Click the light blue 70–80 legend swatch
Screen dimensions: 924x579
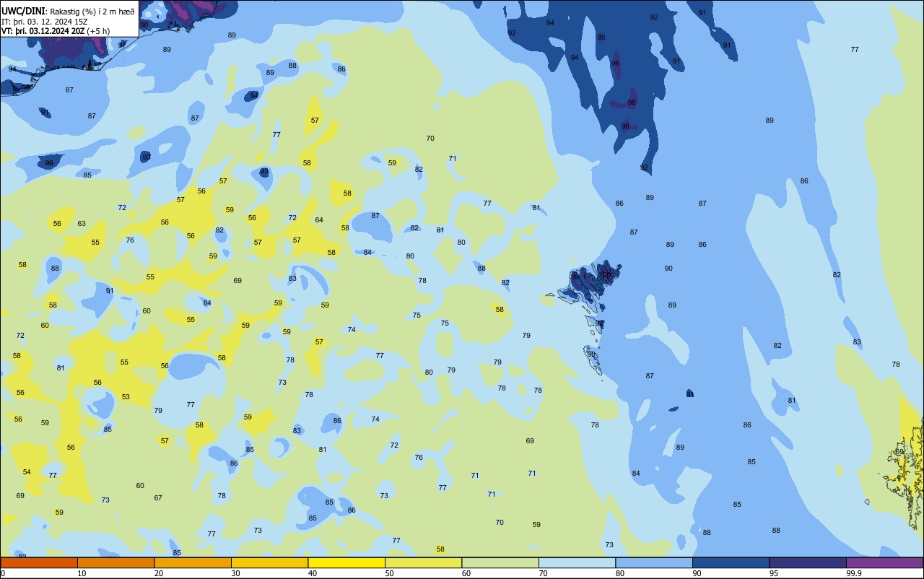(577, 562)
